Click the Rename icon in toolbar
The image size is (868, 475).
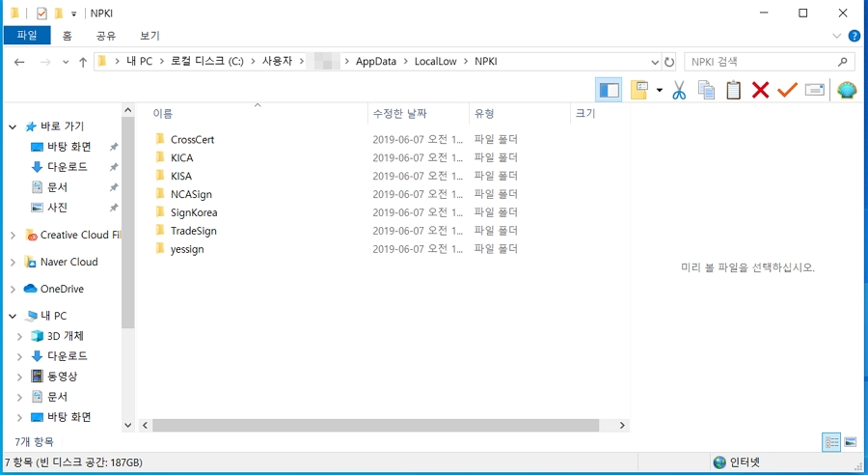click(x=814, y=90)
